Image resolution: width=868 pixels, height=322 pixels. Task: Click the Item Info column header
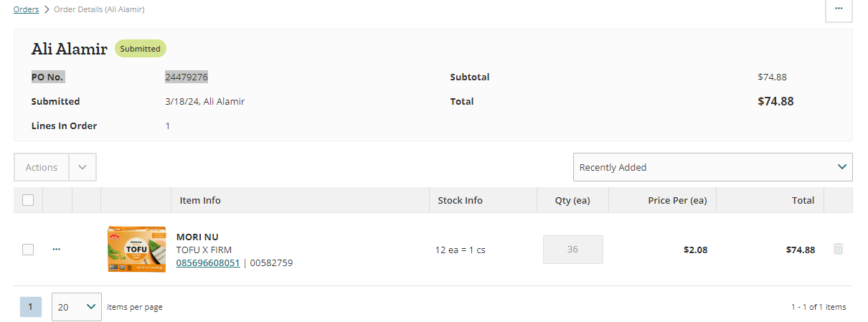point(200,201)
